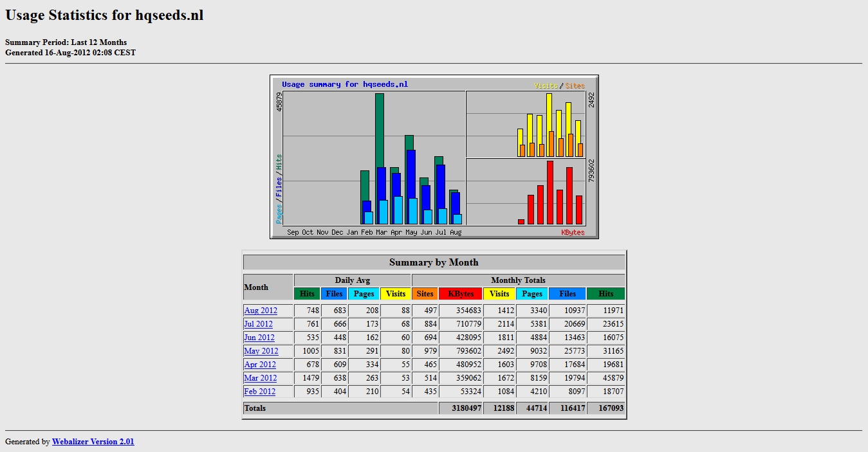Click the red KBytes column header
The height and width of the screenshot is (452, 868).
click(460, 294)
